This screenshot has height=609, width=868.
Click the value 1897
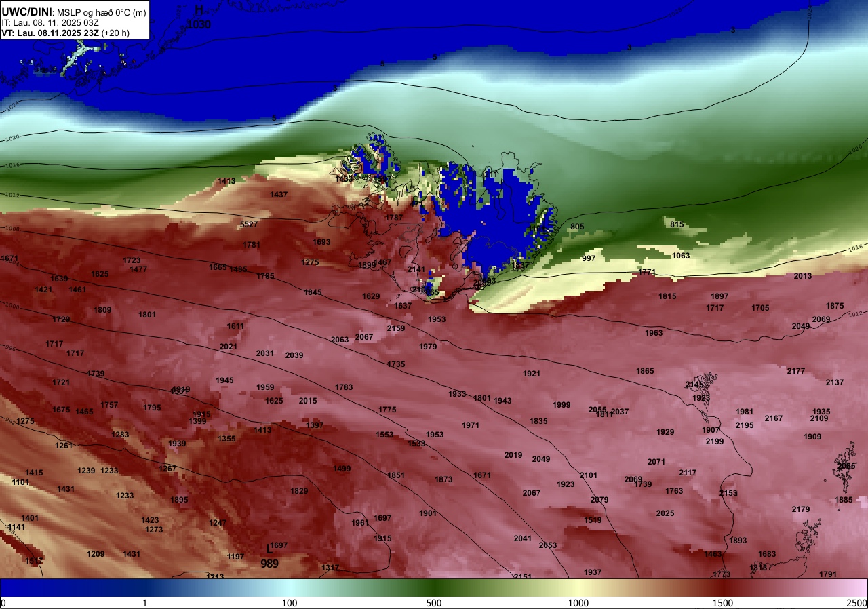pyautogui.click(x=719, y=296)
